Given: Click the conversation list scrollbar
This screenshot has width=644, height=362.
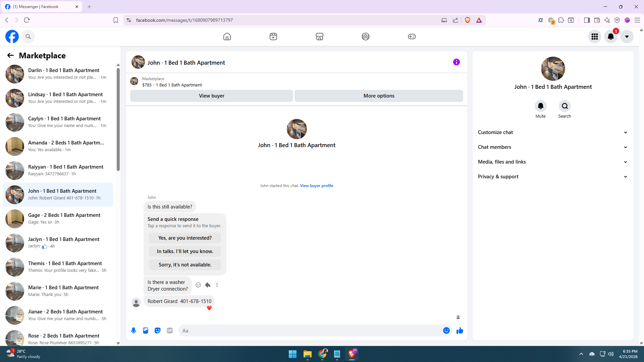Looking at the screenshot, I should [118, 119].
